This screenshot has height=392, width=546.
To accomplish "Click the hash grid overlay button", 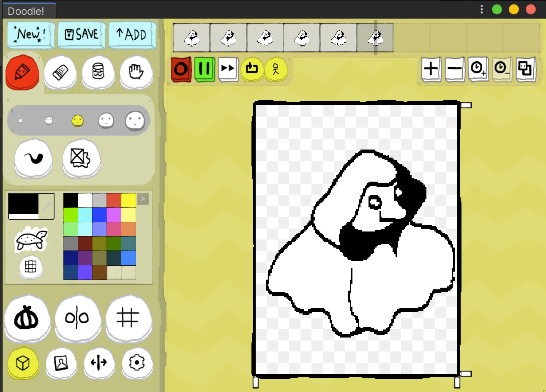I will point(128,319).
